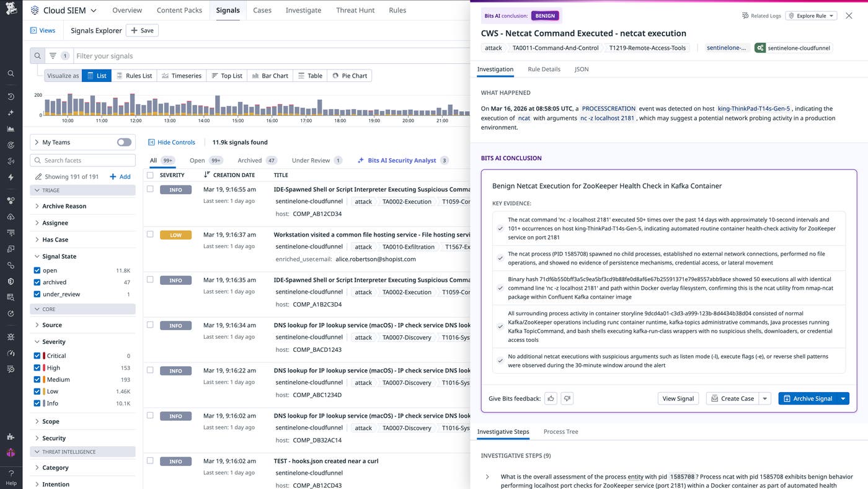Open the Threat Hunt menu item
Image resolution: width=868 pixels, height=489 pixels.
coord(355,10)
